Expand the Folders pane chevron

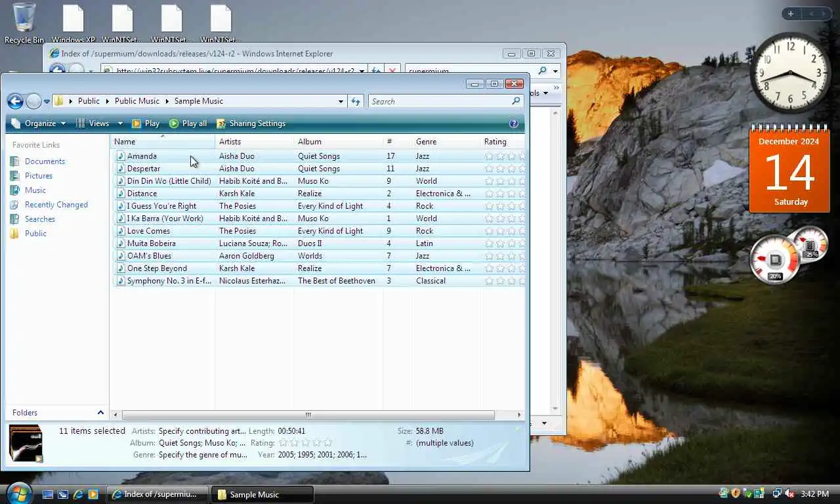[100, 413]
